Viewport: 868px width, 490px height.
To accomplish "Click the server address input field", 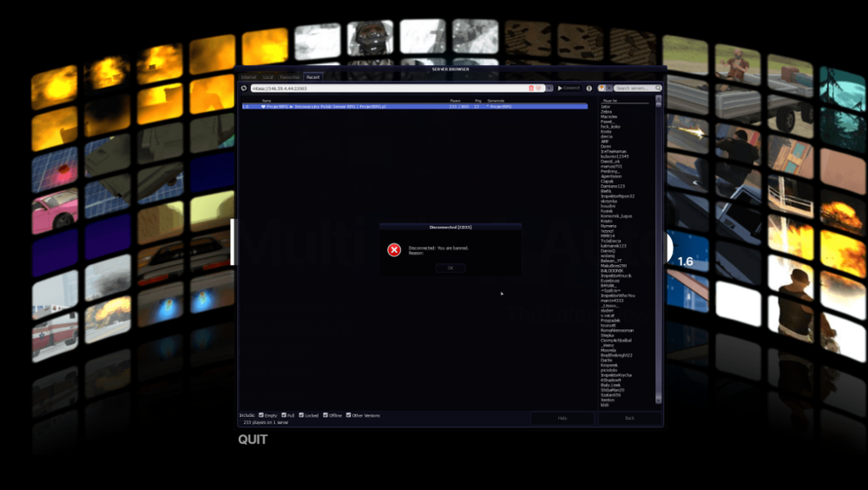I will (390, 88).
